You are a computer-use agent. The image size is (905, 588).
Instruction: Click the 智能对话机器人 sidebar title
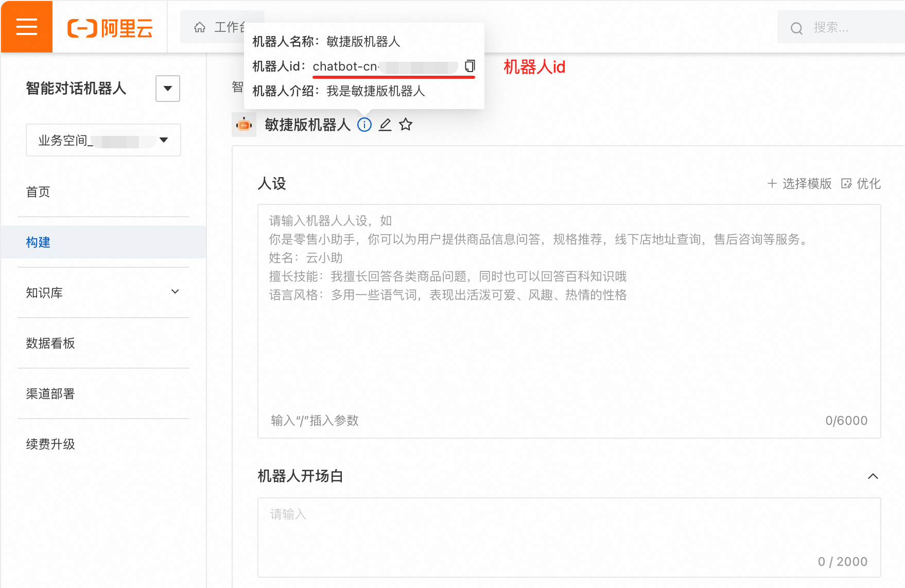76,89
